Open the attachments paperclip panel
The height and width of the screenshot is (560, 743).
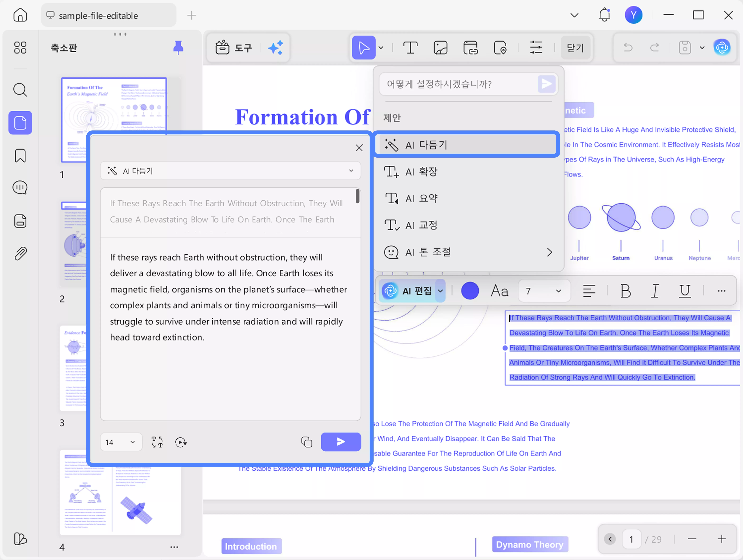pos(20,253)
